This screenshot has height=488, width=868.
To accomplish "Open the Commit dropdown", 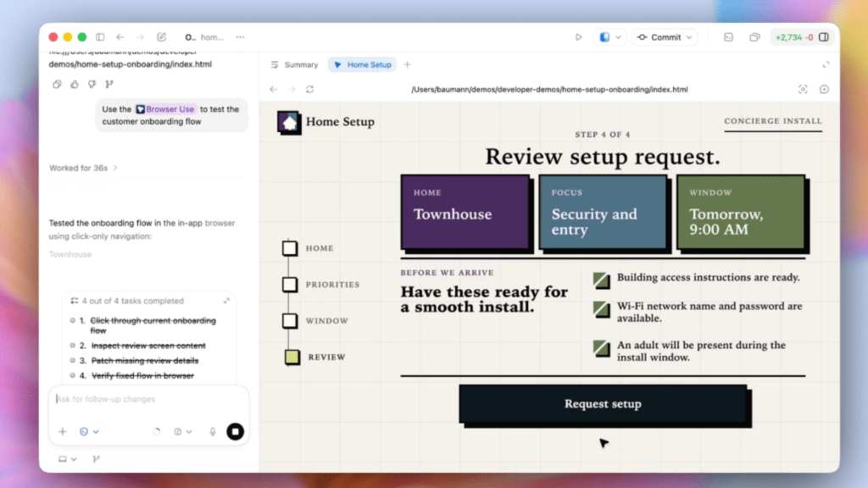I will pos(666,37).
